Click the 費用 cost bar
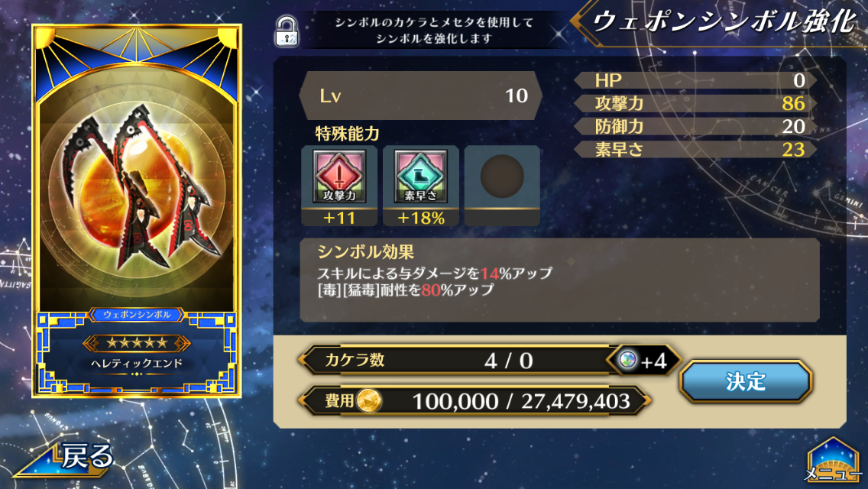 [x=474, y=400]
